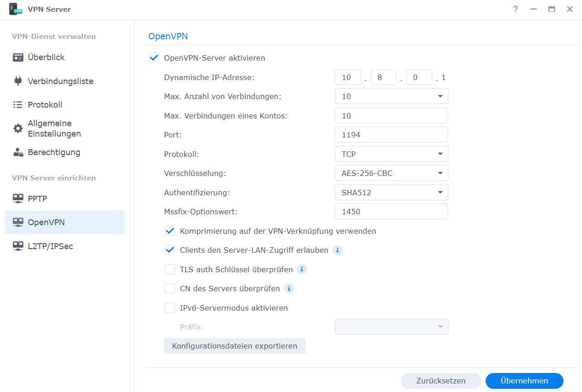
Task: Click Mssfix-Optionswert field showing 1450
Action: pyautogui.click(x=391, y=212)
